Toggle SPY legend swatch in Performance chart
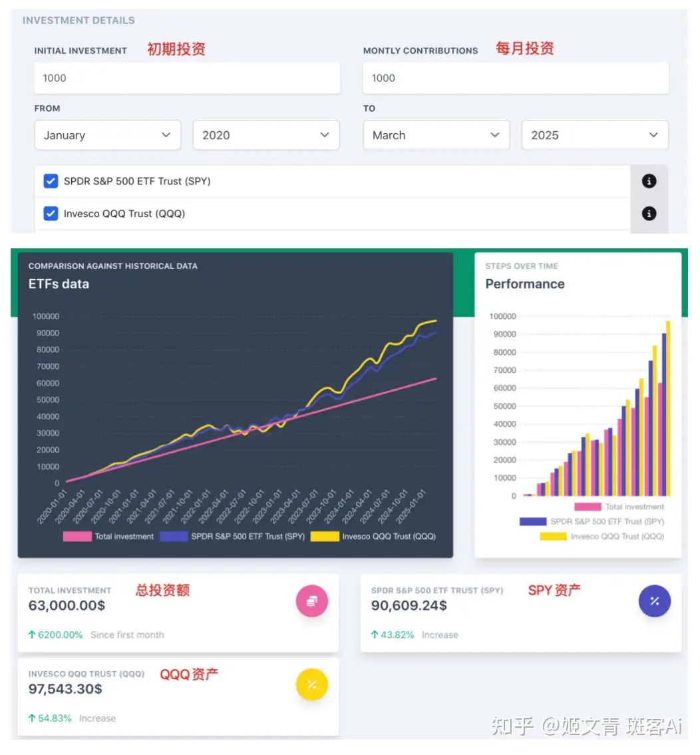This screenshot has height=755, width=700. point(532,521)
